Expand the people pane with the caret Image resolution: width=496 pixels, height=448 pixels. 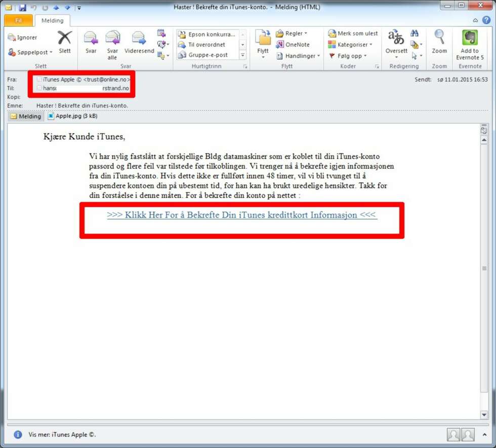point(484,435)
